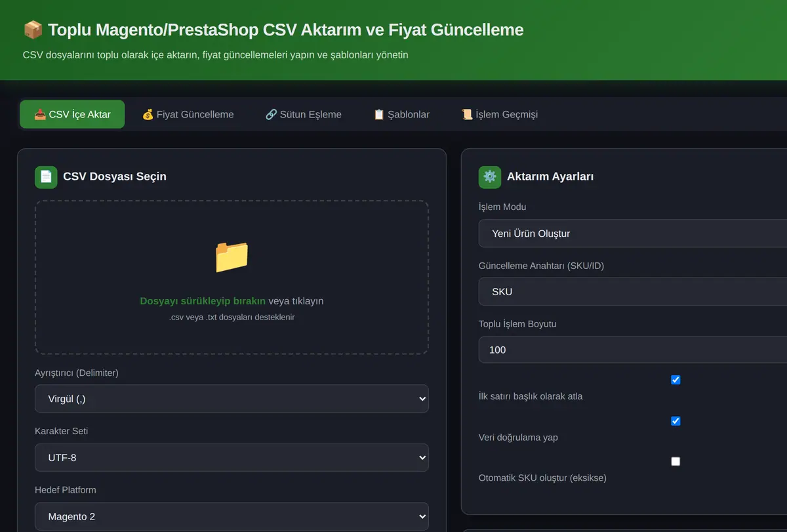The height and width of the screenshot is (532, 787).
Task: Open the Sütun Eşleme tab
Action: pyautogui.click(x=303, y=114)
